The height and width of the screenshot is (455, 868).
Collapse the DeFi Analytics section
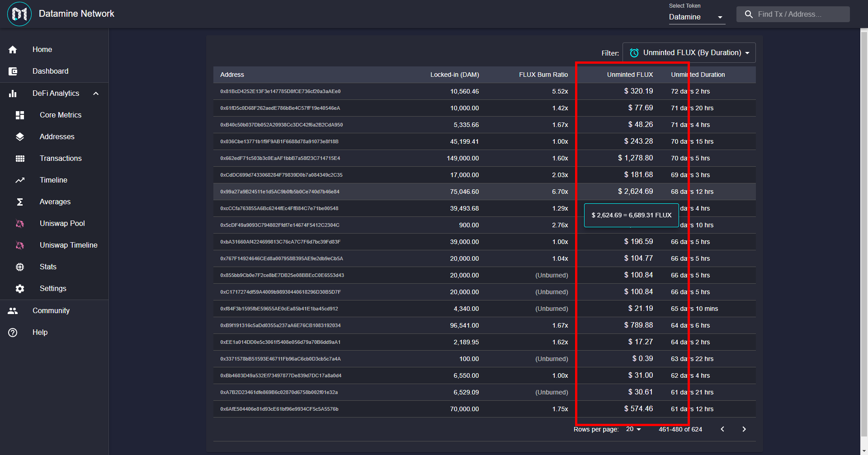tap(96, 94)
